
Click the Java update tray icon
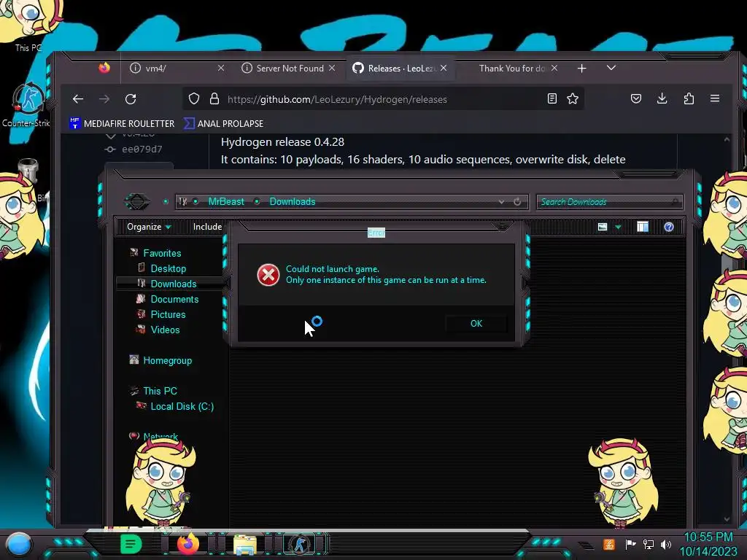(608, 544)
